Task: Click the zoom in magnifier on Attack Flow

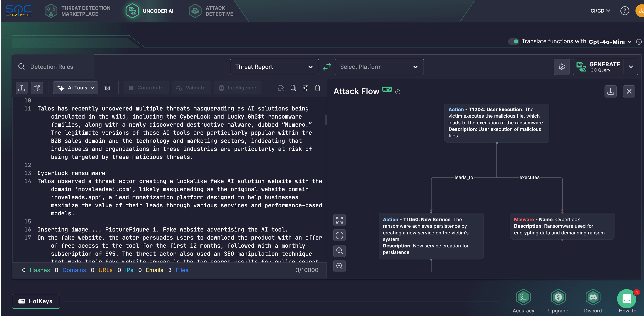Action: [339, 251]
